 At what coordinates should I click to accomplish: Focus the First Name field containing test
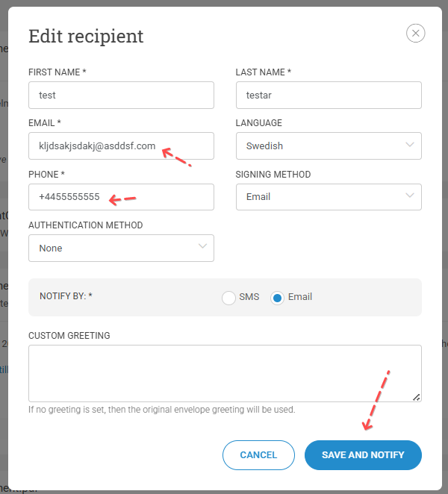click(x=121, y=96)
